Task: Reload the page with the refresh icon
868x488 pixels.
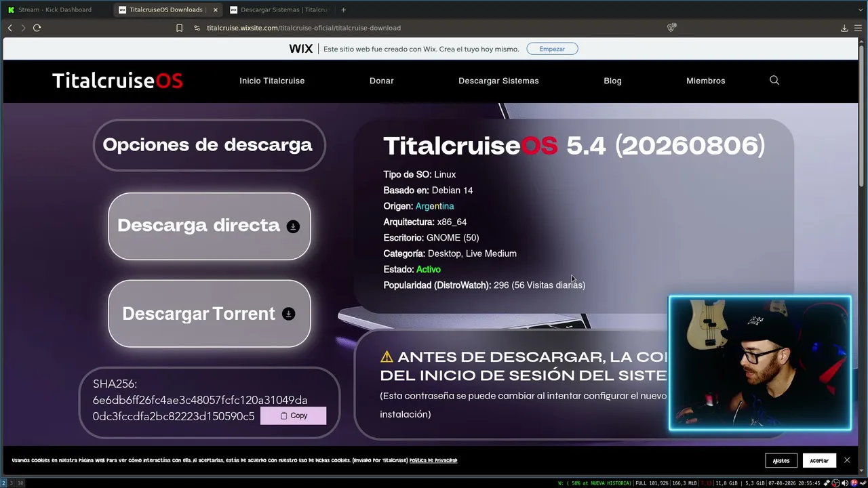Action: coord(37,28)
